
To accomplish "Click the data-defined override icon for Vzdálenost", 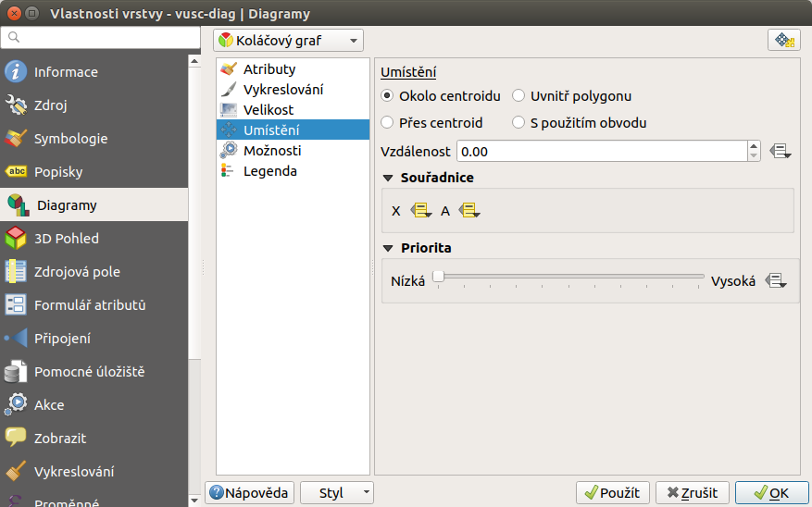I will point(780,152).
